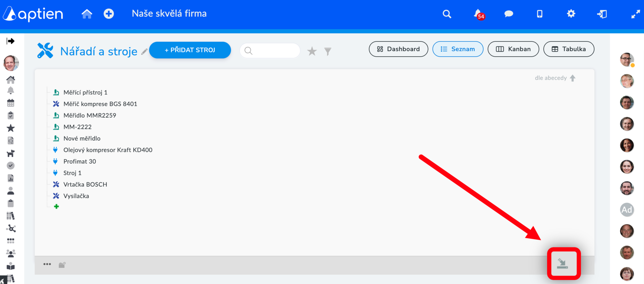Image resolution: width=644 pixels, height=284 pixels.
Task: Click the home icon next to aptien logo
Action: 87,14
